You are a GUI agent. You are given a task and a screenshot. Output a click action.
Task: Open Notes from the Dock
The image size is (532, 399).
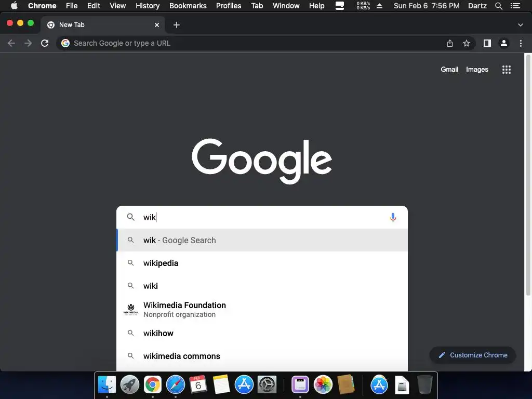(221, 385)
